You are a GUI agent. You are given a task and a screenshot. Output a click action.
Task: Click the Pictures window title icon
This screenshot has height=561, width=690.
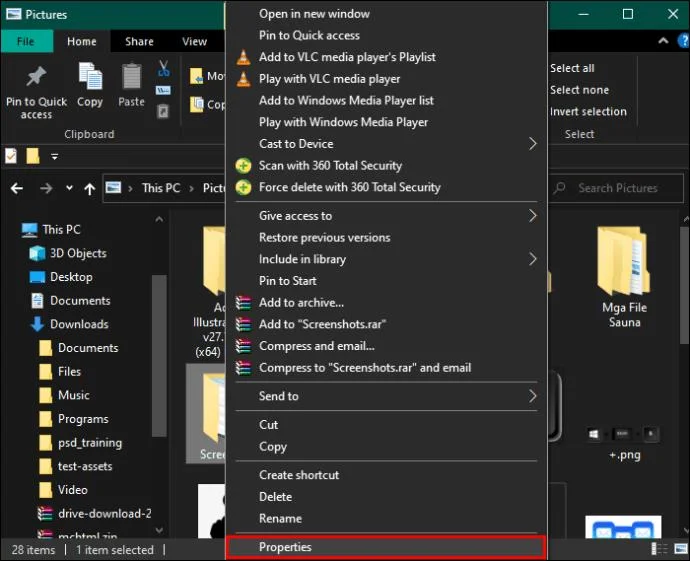14,14
